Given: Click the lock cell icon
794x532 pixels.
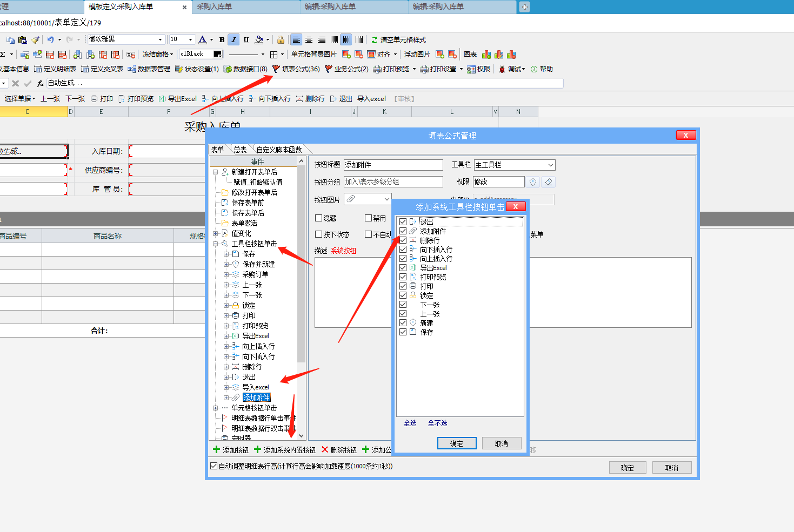Looking at the screenshot, I should [281, 39].
